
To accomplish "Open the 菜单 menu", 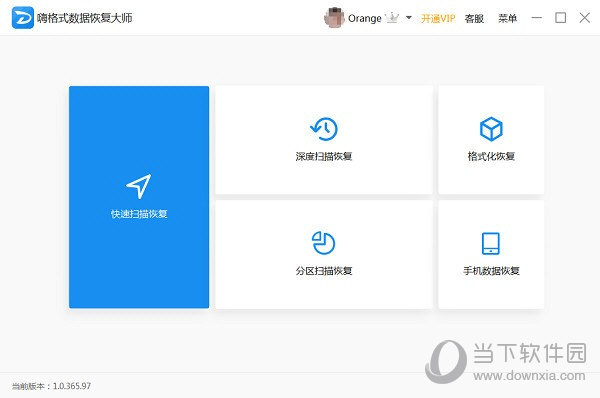I will [507, 18].
